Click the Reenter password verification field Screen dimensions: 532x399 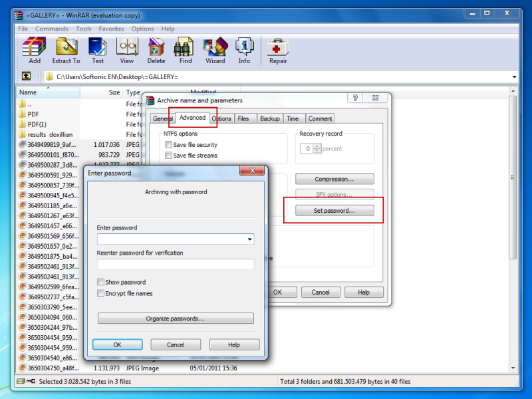177,264
